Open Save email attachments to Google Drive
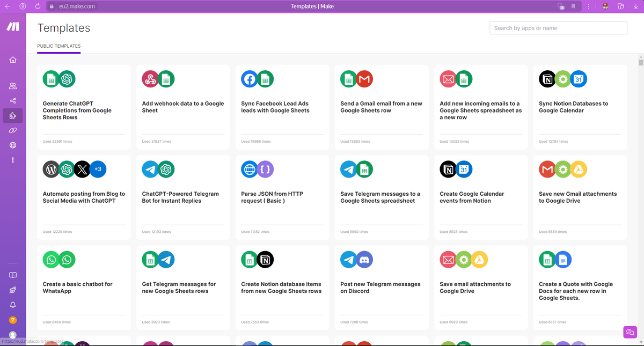This screenshot has width=644, height=346. coord(481,288)
